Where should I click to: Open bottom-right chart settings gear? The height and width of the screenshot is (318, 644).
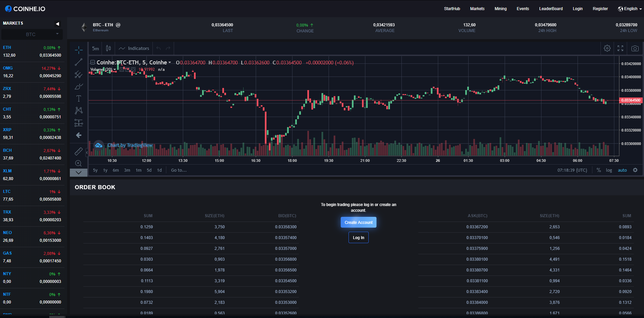[635, 170]
